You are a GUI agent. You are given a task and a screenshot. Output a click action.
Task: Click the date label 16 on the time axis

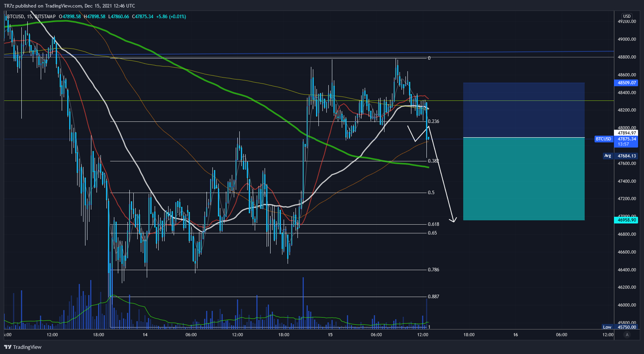tap(515, 335)
